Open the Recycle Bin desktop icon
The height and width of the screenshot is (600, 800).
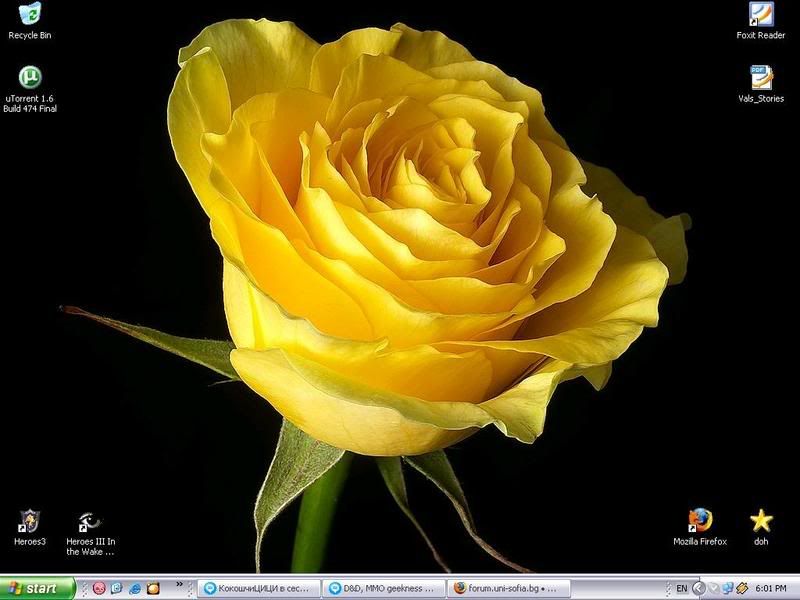30,14
